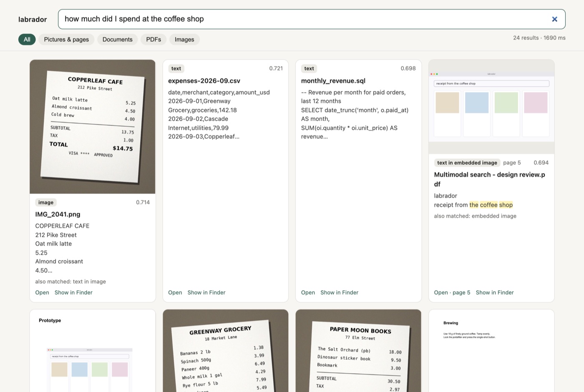Screen dimensions: 584x392
Task: Open IMG_2041.png result
Action: (42, 293)
